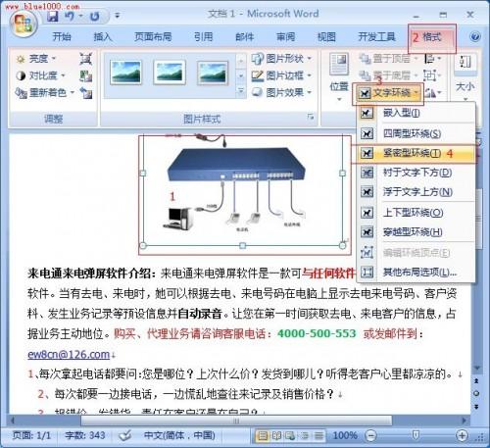
Task: Click the 100% zoom level
Action: click(x=345, y=435)
